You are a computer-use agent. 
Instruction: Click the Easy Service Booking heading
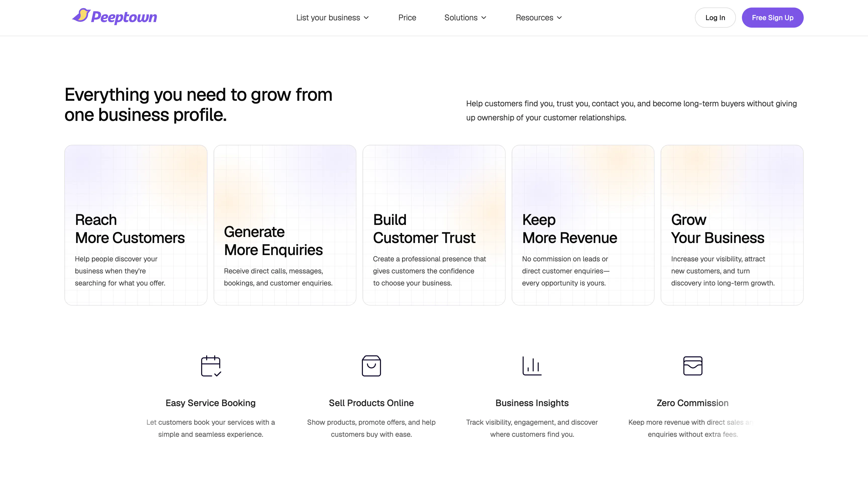tap(211, 403)
